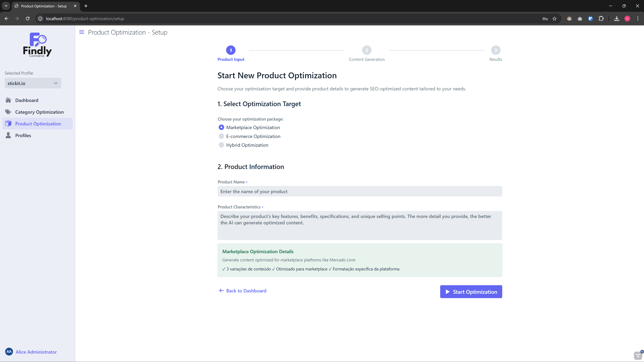Open Chrome three-dot menu
The width and height of the screenshot is (644, 362).
638,19
